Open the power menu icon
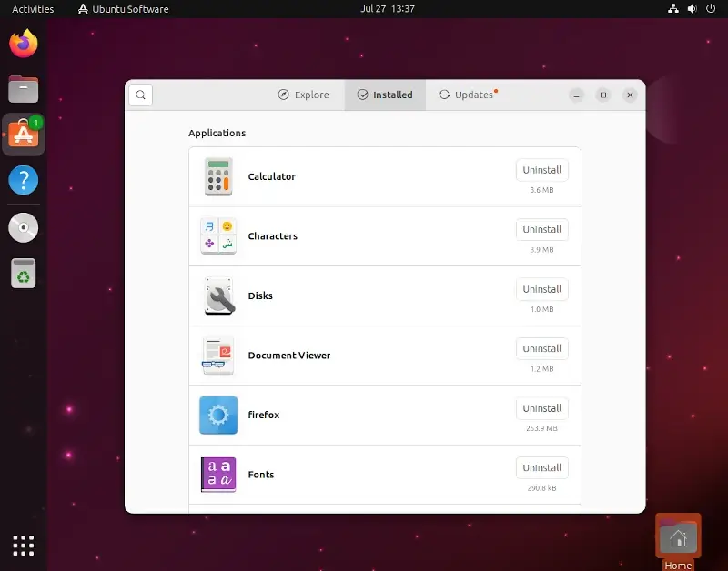 pyautogui.click(x=711, y=9)
